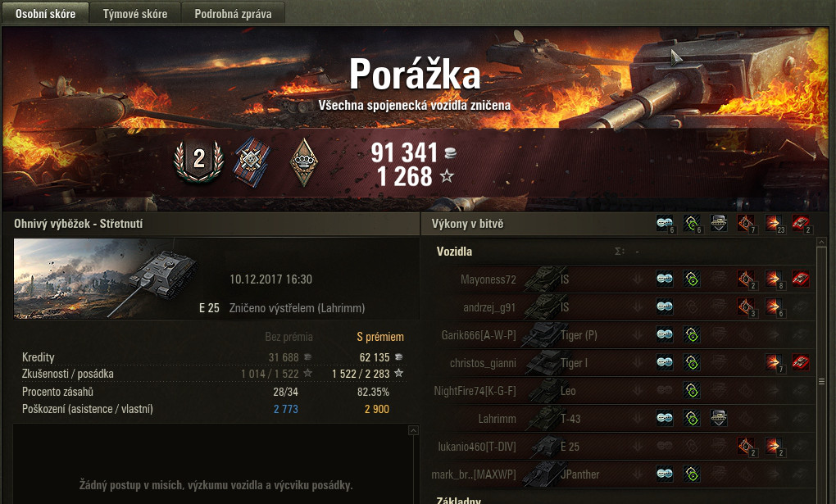Select the Osobní skóre tab

point(45,13)
